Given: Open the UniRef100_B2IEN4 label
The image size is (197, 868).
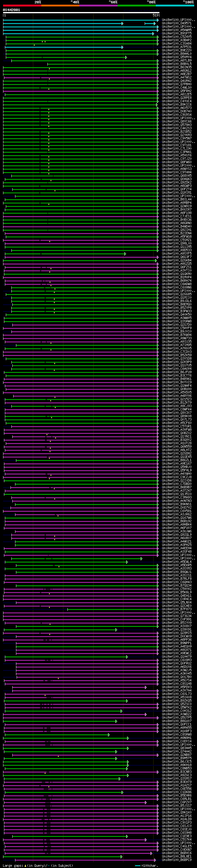Looking at the screenshot, I should point(177,233).
